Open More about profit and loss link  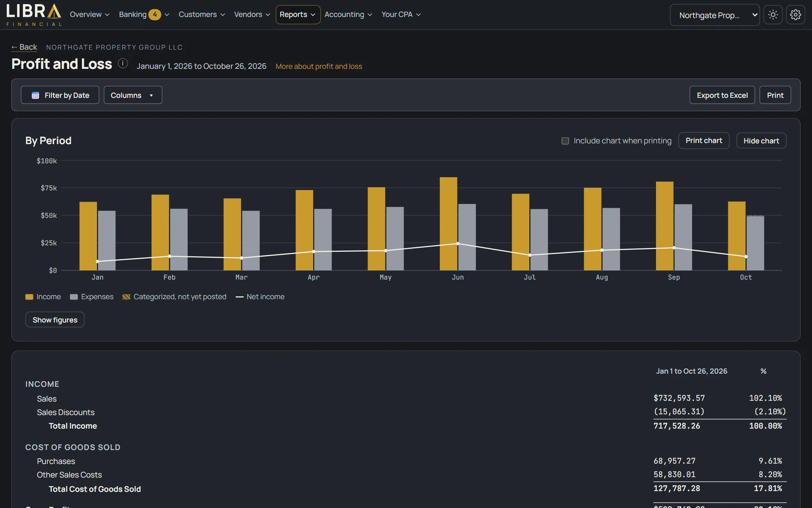(x=319, y=66)
